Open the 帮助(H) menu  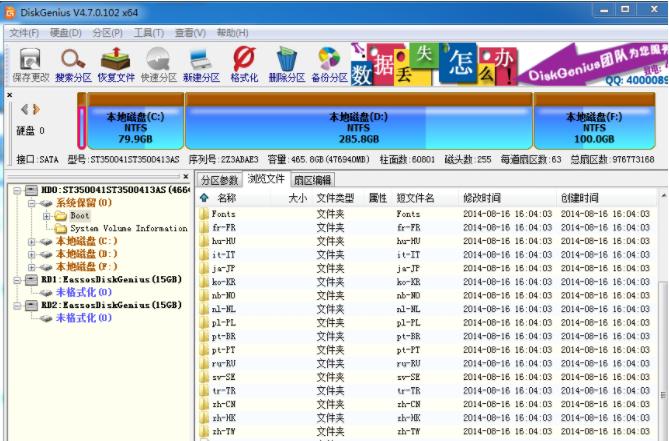pyautogui.click(x=232, y=33)
